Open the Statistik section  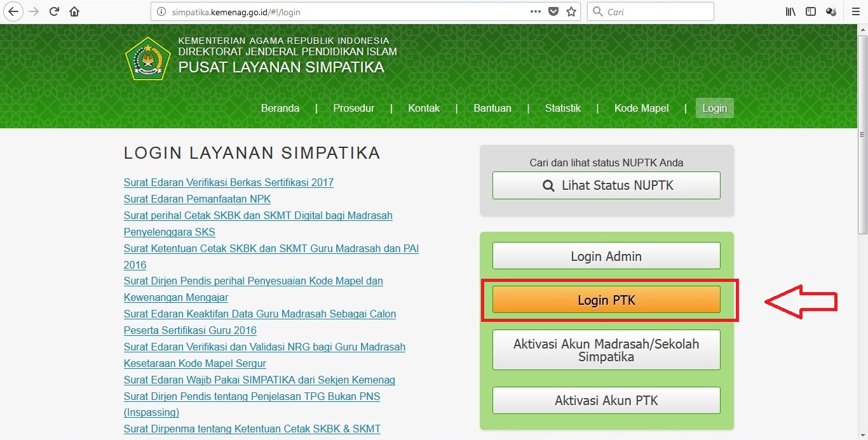pyautogui.click(x=562, y=108)
